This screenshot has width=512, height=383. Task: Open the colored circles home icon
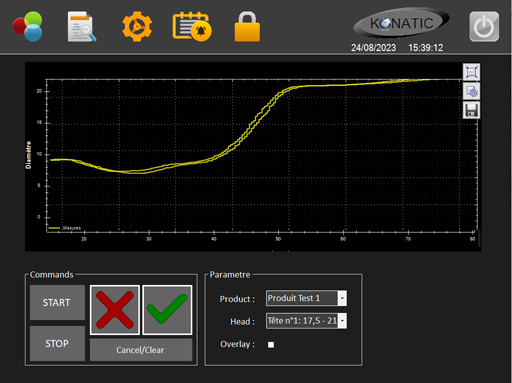tap(28, 27)
